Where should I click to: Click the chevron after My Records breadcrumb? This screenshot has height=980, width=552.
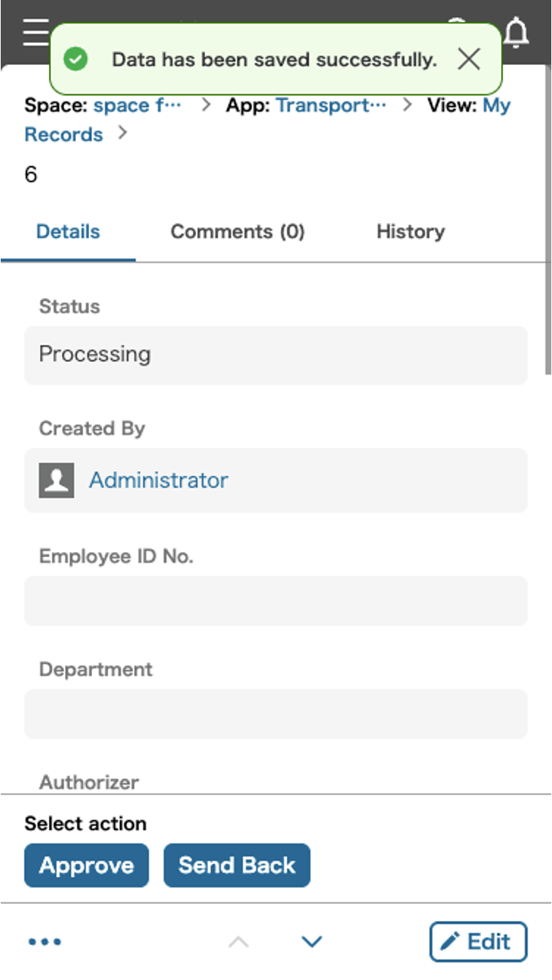click(122, 134)
